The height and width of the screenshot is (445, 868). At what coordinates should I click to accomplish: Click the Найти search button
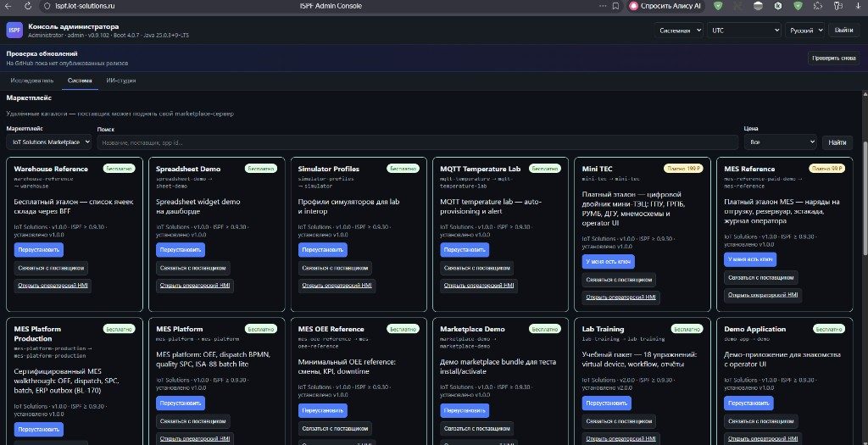click(837, 142)
